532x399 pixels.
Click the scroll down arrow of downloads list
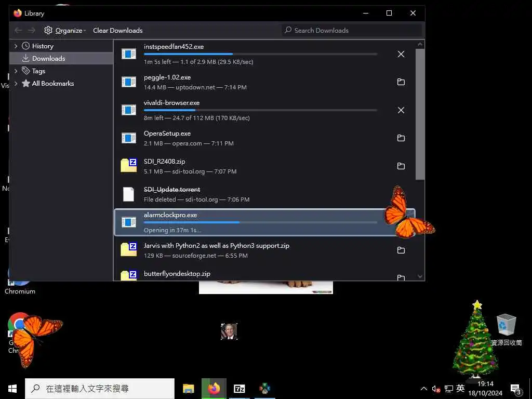[x=420, y=276]
